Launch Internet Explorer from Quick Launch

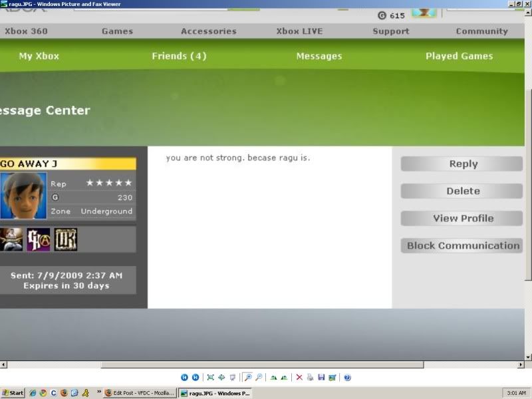pyautogui.click(x=33, y=393)
